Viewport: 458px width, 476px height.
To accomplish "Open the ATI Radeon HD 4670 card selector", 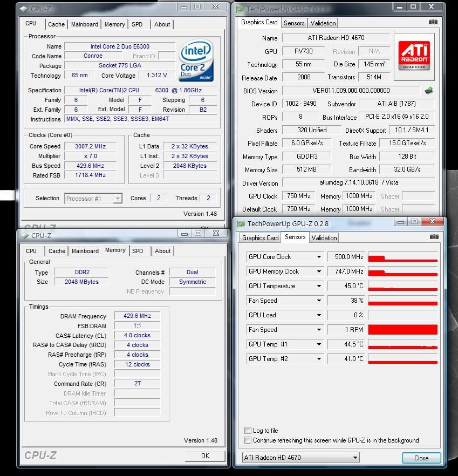I will [301, 457].
